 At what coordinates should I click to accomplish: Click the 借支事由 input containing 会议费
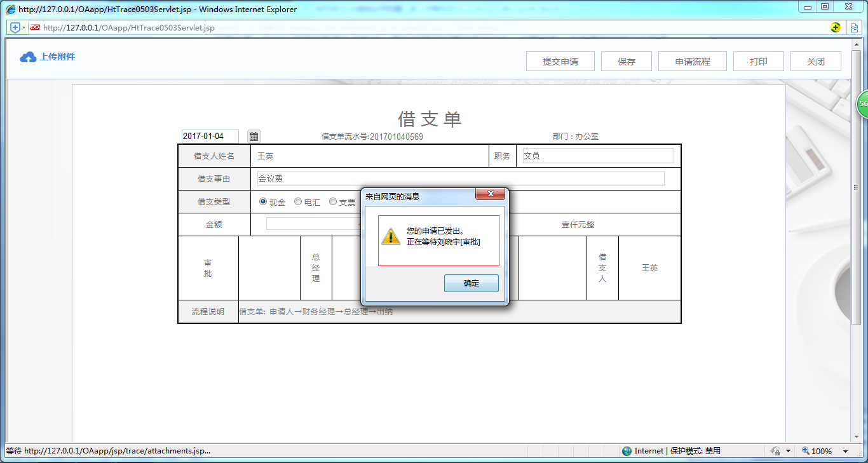click(461, 178)
